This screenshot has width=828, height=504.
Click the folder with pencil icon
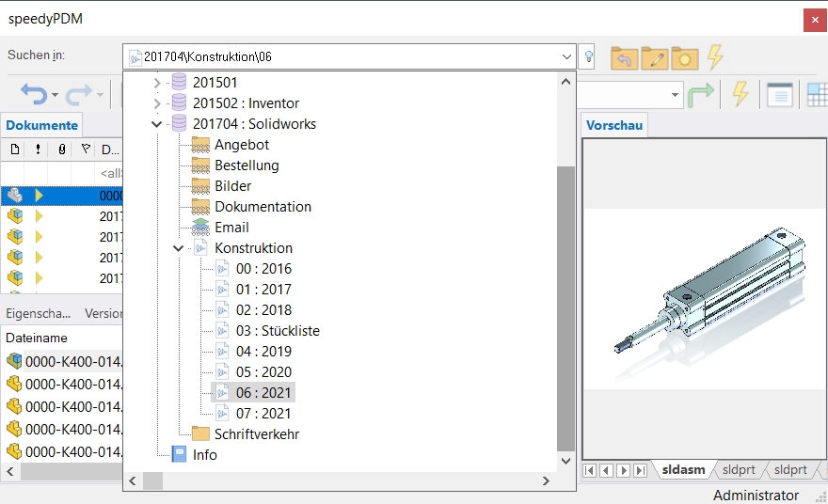654,57
